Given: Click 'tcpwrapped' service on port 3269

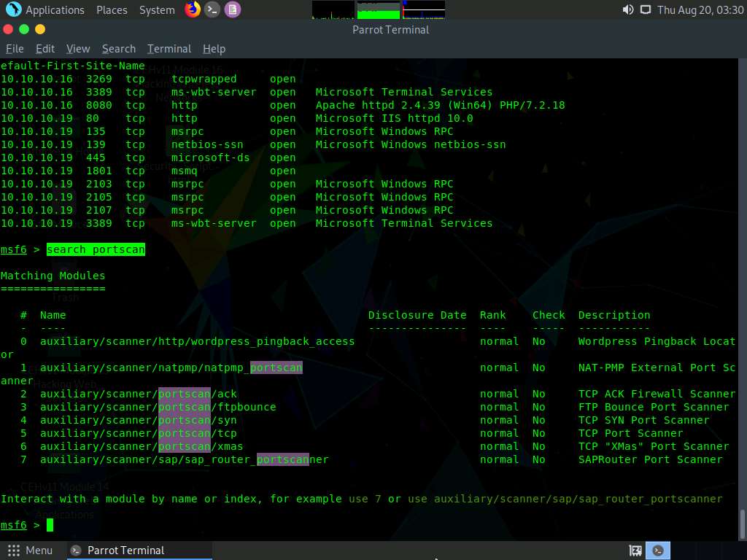Looking at the screenshot, I should (x=204, y=79).
